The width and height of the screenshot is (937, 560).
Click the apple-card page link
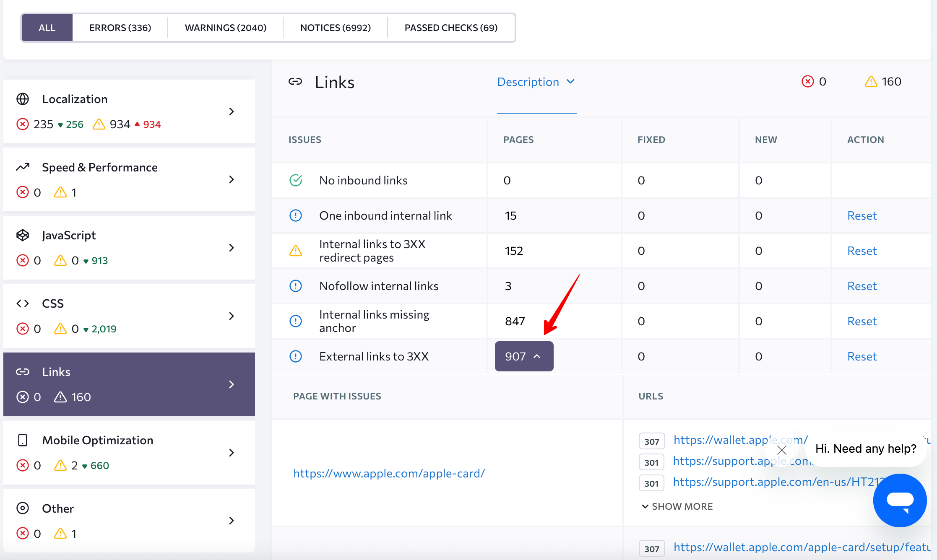[390, 473]
